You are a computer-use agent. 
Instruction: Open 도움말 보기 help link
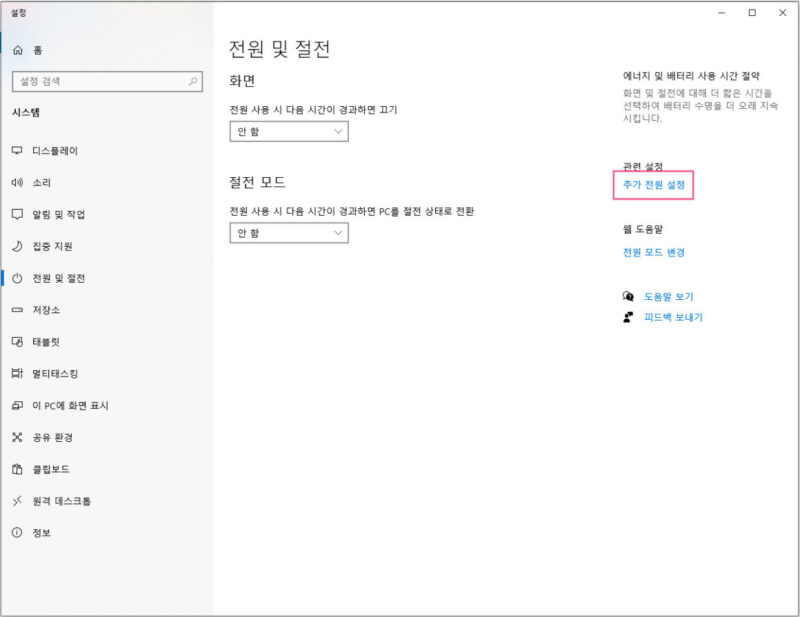tap(668, 297)
